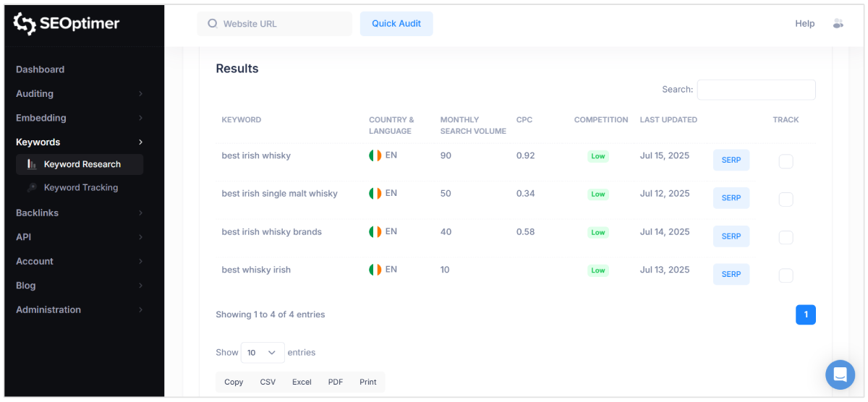Enable tracking for best irish single malt whisky
Viewport: 868px width, 402px height.
[786, 200]
